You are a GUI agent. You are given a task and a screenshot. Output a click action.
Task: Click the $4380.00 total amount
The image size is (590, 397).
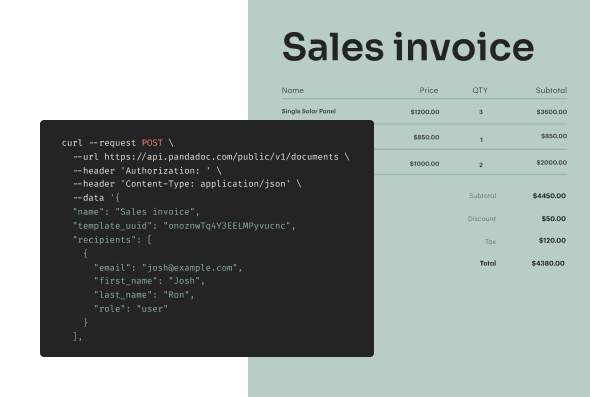tap(548, 263)
